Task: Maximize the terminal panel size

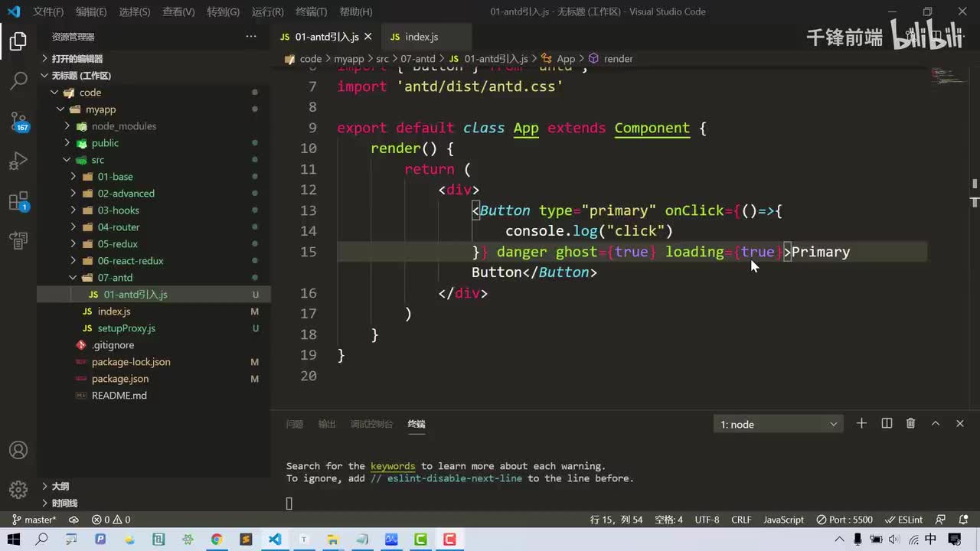Action: click(935, 423)
